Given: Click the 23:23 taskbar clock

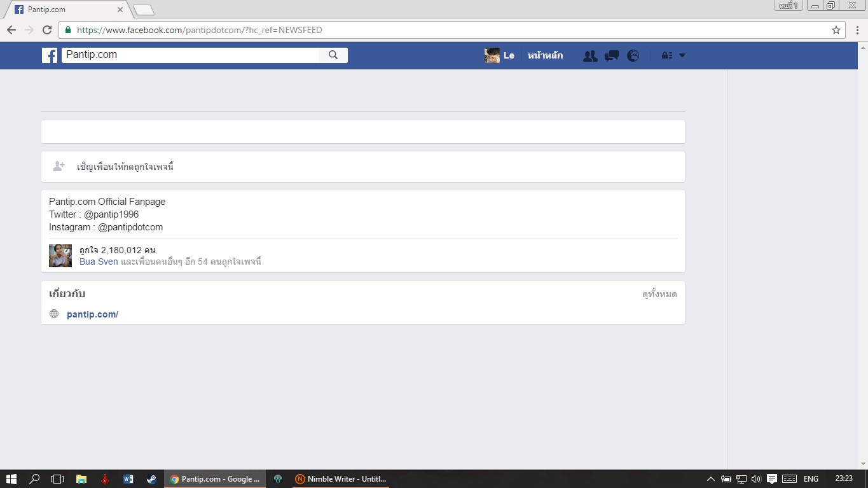Looking at the screenshot, I should 844,478.
